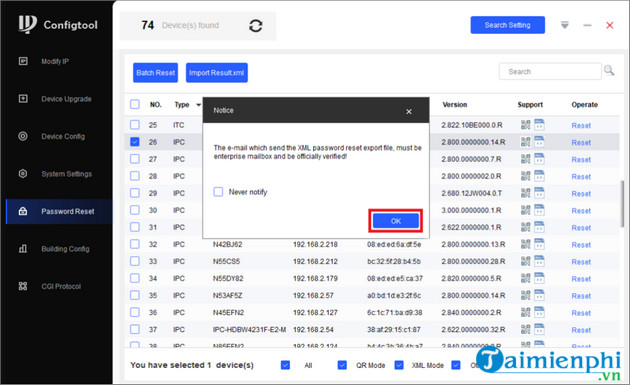Click XML support icon row 27

point(539,159)
